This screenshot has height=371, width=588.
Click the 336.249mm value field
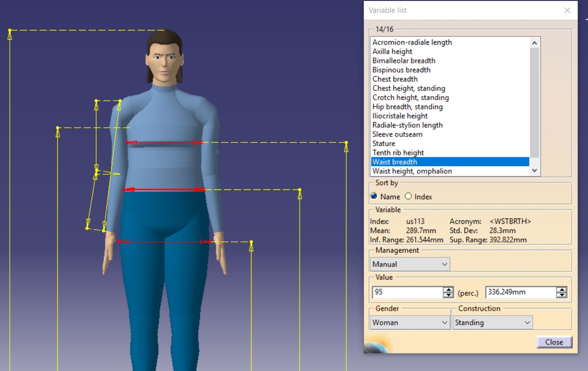520,292
